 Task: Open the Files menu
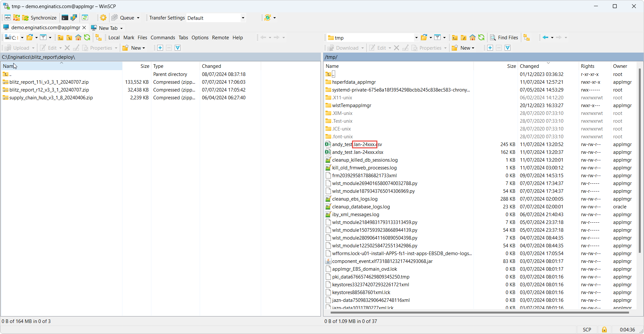click(x=142, y=38)
